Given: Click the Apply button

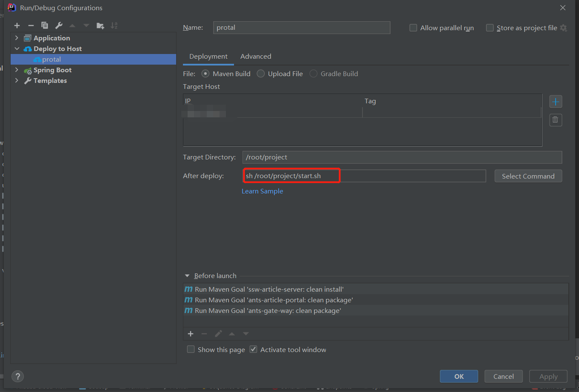Looking at the screenshot, I should click(x=548, y=376).
